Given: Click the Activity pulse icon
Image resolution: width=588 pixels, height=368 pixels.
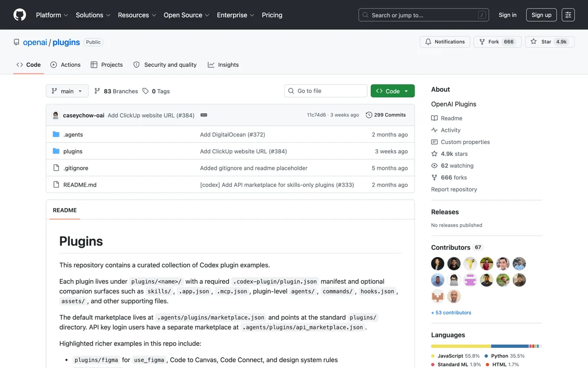Looking at the screenshot, I should tap(434, 130).
